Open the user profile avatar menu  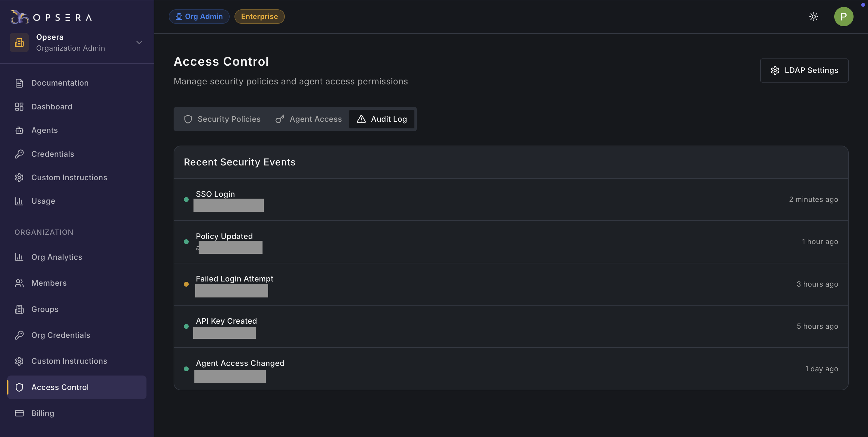pos(843,17)
